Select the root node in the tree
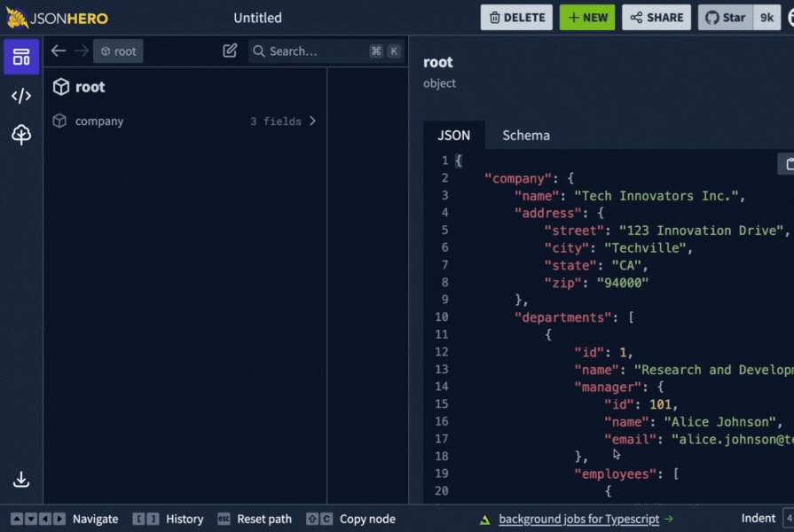794x532 pixels. tap(89, 86)
